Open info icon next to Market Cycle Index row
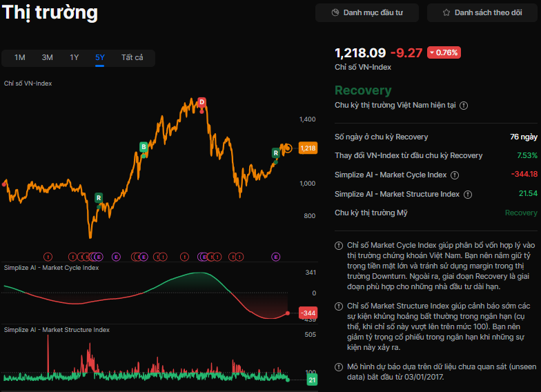Viewport: 541px width, 392px height. [455, 175]
